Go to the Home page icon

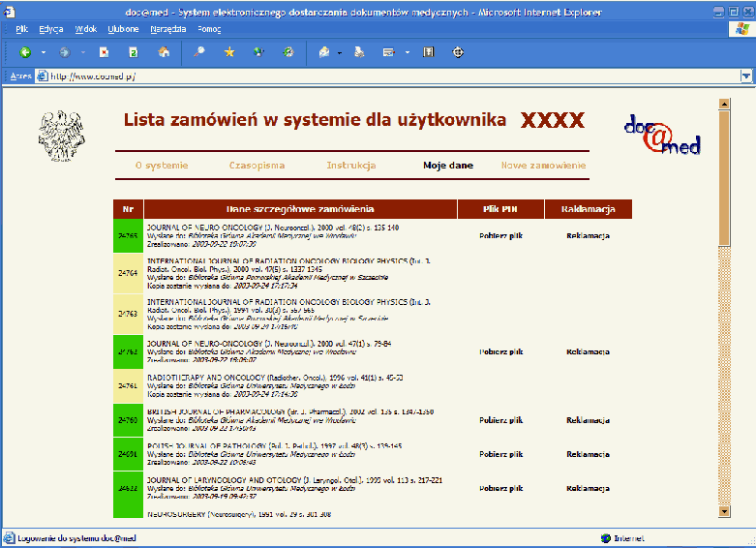[x=164, y=52]
